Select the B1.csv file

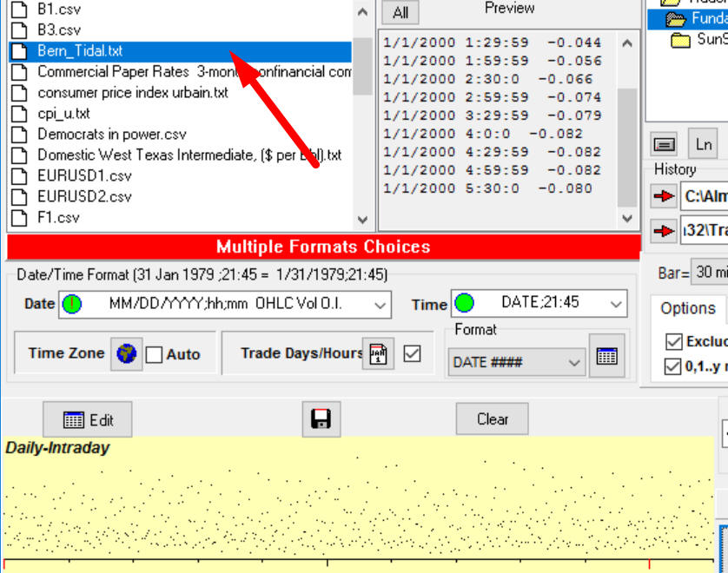[59, 10]
